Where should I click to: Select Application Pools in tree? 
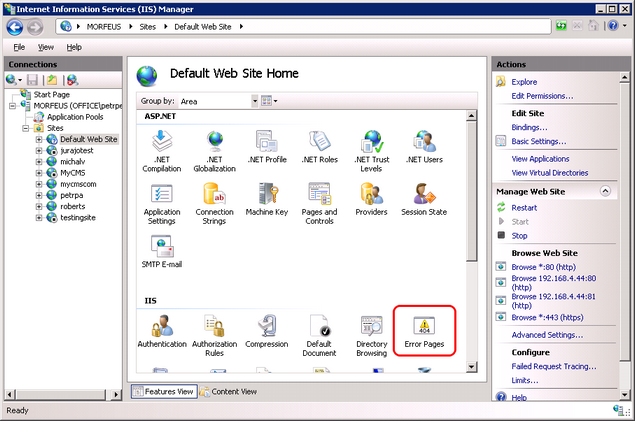click(x=75, y=117)
